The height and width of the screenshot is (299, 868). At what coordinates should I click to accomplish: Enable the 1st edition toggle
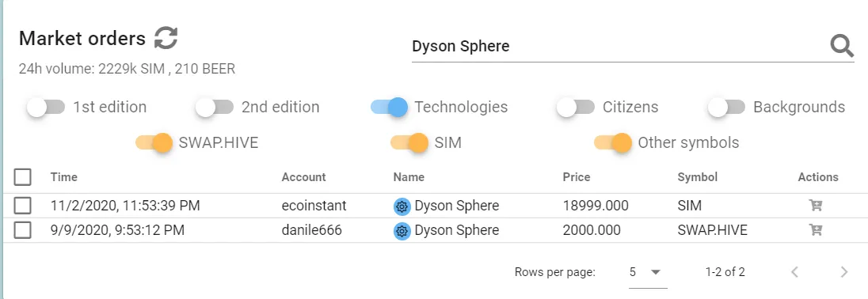(45, 108)
